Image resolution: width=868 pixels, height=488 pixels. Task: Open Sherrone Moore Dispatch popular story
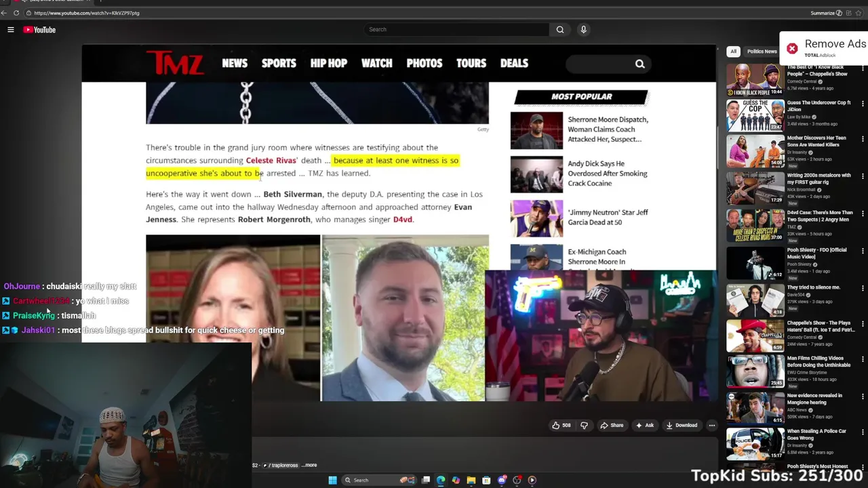click(608, 129)
